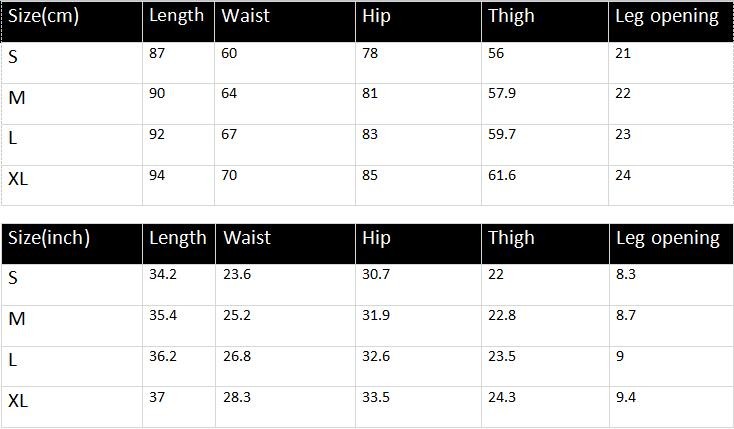Viewport: 734px width, 429px height.
Task: Select the waist value 25.2 cell
Action: tap(236, 315)
